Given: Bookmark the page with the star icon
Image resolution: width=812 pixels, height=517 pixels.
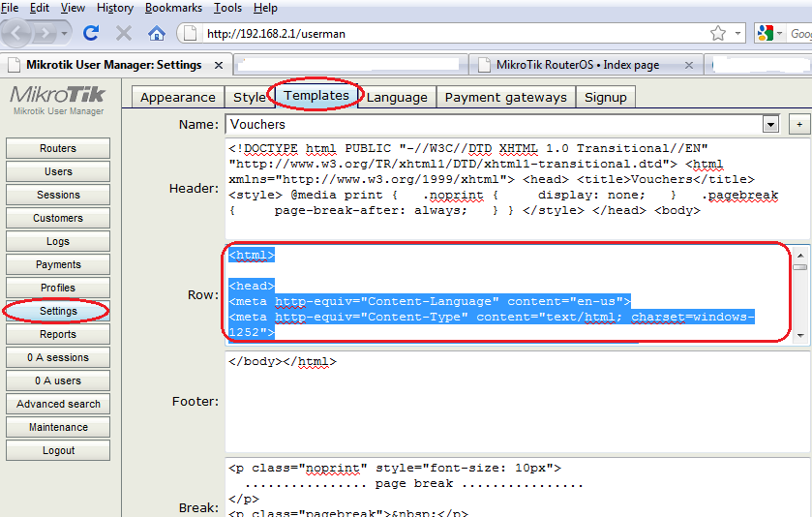Looking at the screenshot, I should click(718, 34).
